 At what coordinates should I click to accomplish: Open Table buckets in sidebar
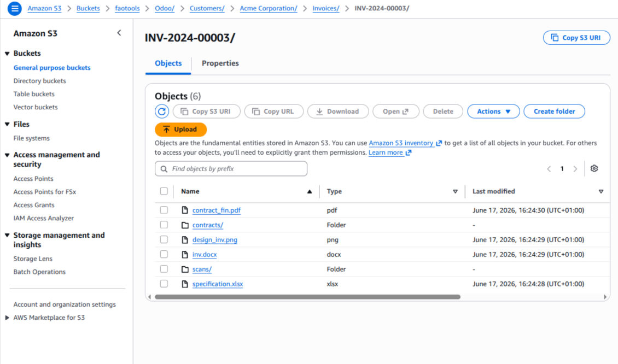coord(34,94)
